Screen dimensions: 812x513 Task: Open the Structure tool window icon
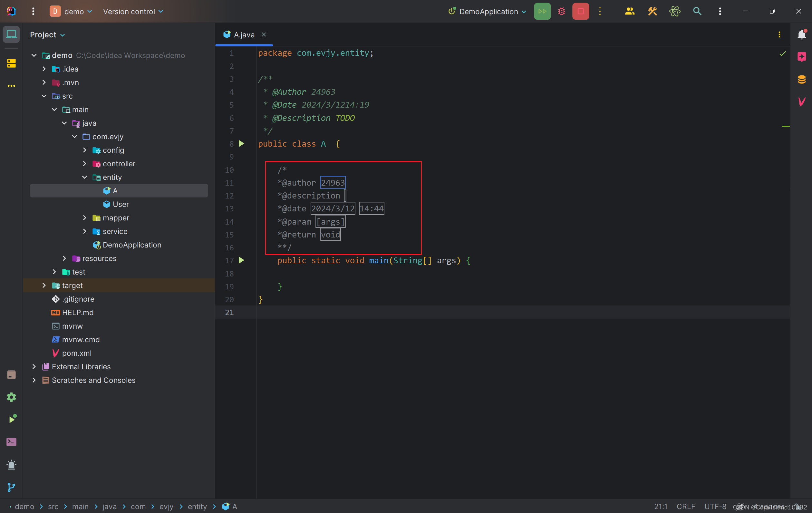[x=12, y=63]
